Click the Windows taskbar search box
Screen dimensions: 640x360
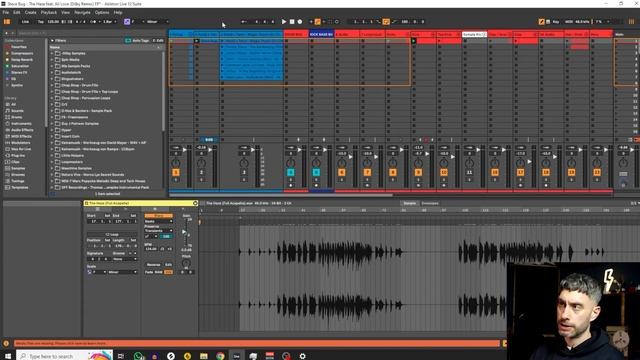click(64, 356)
